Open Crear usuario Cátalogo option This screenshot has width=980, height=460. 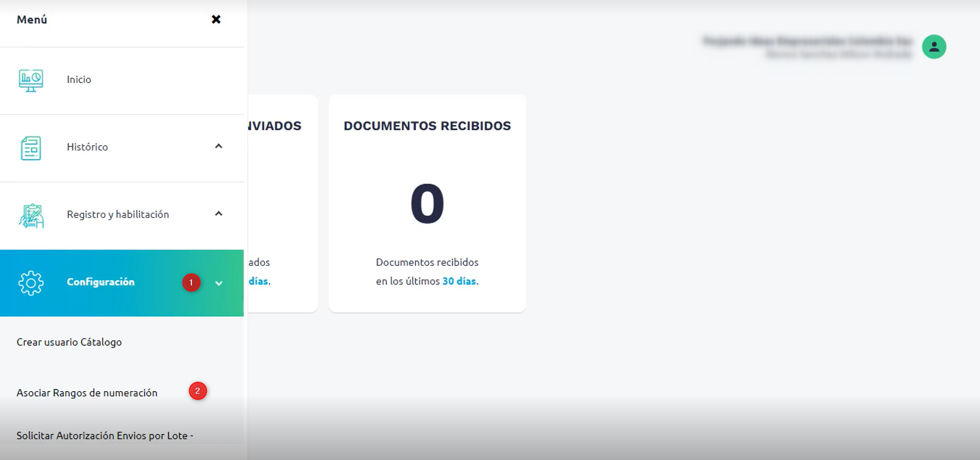point(69,342)
